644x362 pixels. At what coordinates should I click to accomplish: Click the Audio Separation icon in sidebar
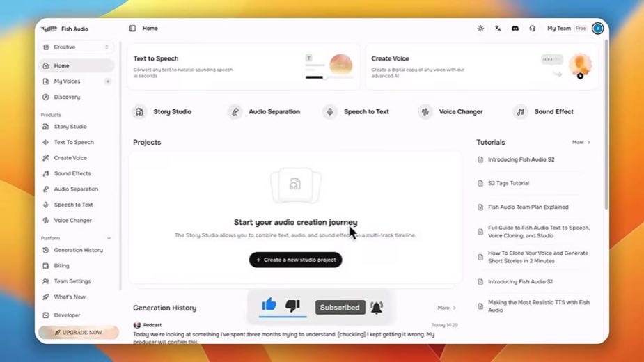pos(45,189)
